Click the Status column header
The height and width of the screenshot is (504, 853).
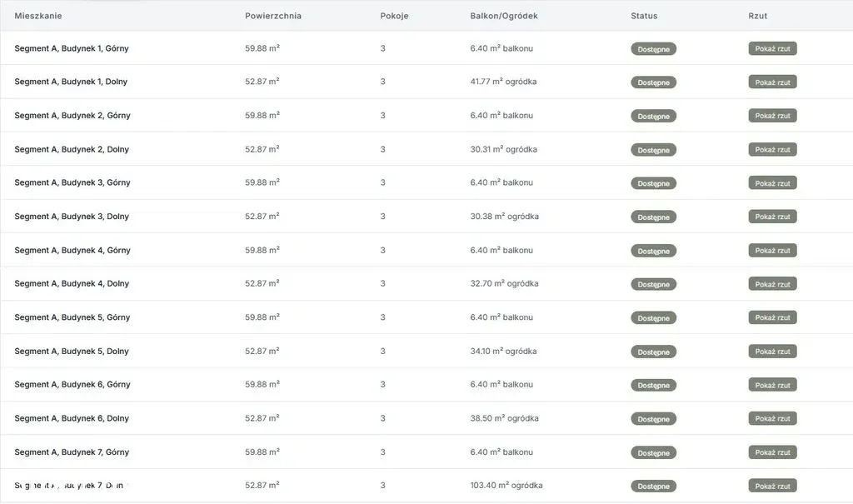(x=644, y=16)
